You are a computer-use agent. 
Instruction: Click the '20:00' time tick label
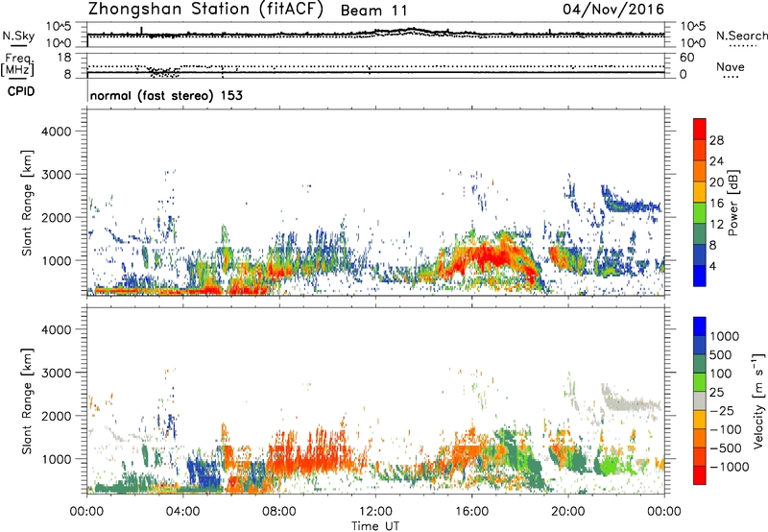(x=568, y=512)
